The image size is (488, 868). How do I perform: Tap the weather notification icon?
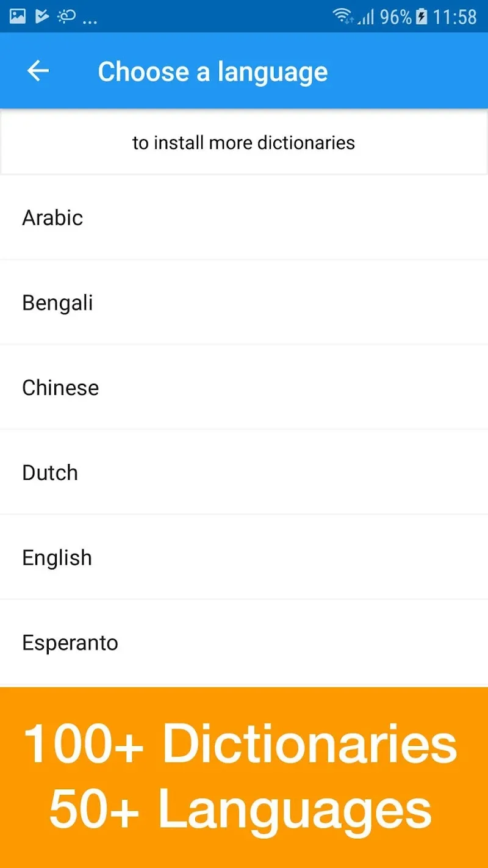click(65, 16)
